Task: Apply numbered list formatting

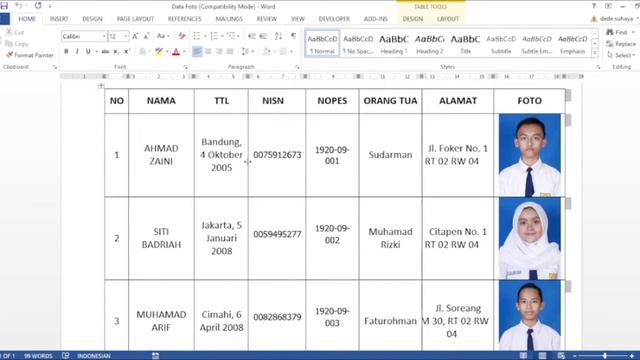Action: click(214, 36)
